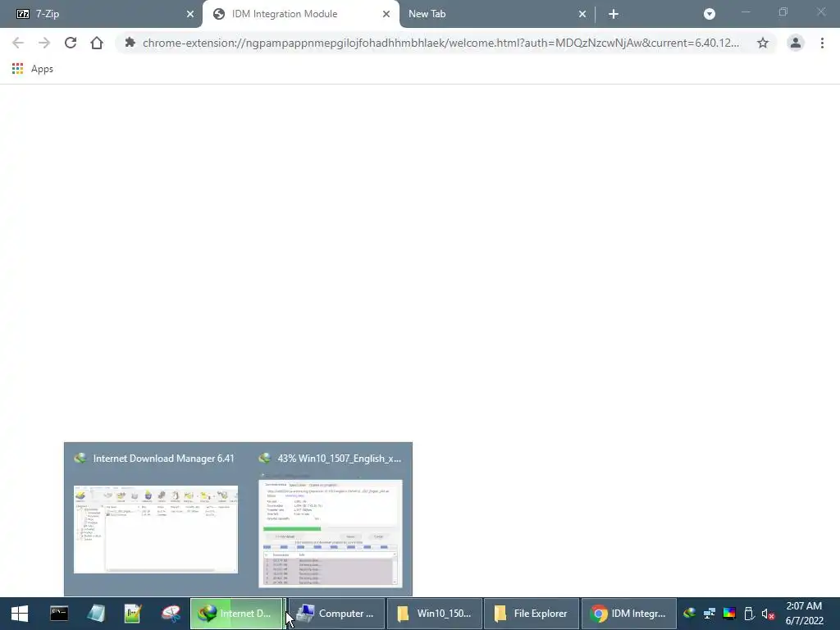Open the clock showing 2:07 AM
The image size is (840, 630).
[x=804, y=614]
